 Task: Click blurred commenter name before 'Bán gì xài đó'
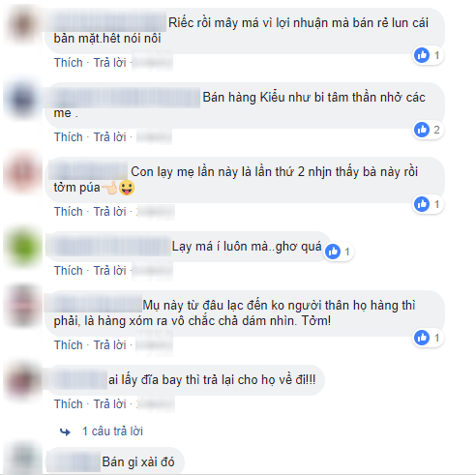click(74, 461)
